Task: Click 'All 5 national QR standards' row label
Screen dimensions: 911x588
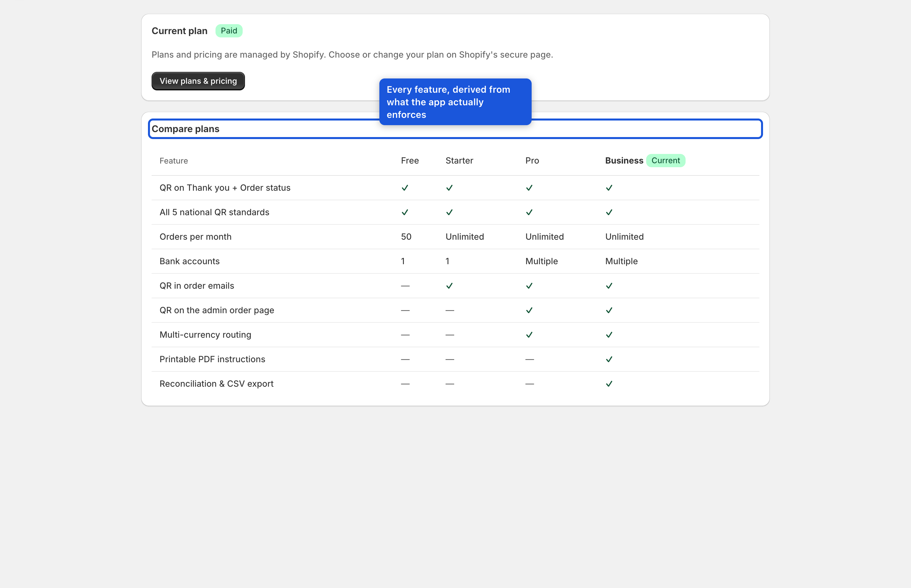Action: tap(214, 212)
